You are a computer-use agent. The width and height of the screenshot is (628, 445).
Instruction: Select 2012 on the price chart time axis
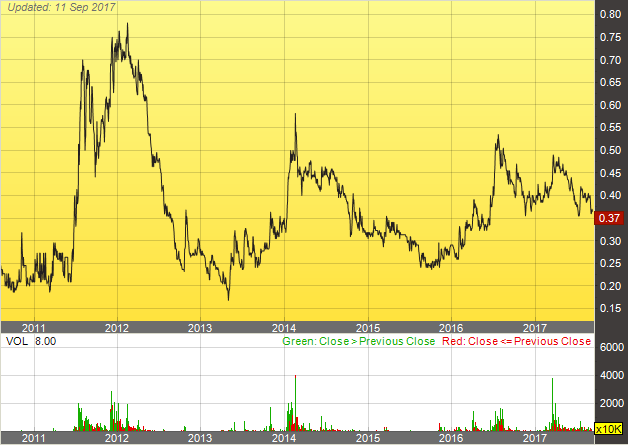tap(118, 327)
